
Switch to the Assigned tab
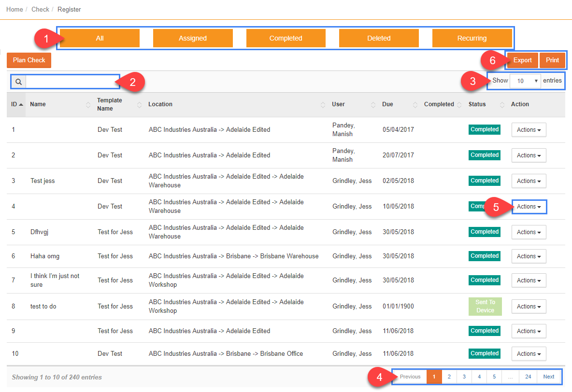click(193, 38)
